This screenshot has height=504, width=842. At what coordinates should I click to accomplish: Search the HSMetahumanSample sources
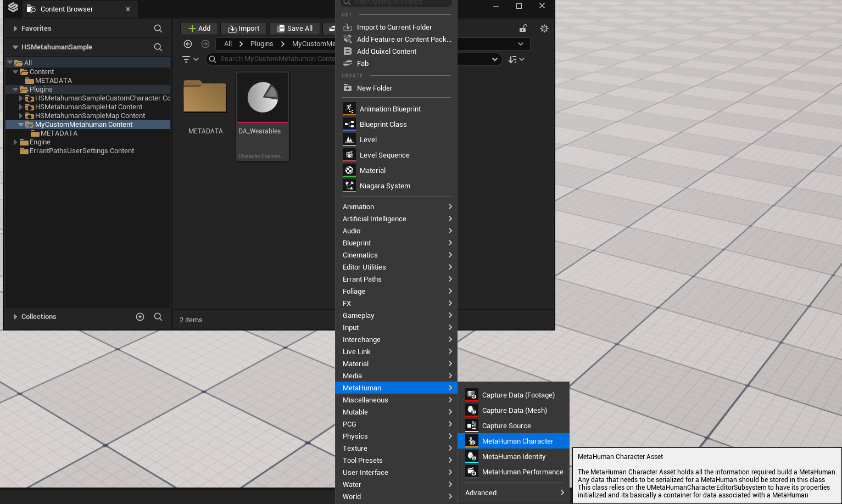click(x=158, y=47)
